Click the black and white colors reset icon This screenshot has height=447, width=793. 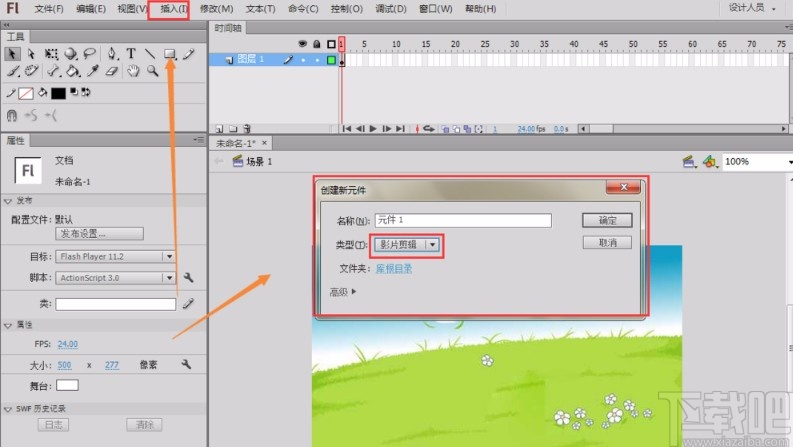coord(74,92)
